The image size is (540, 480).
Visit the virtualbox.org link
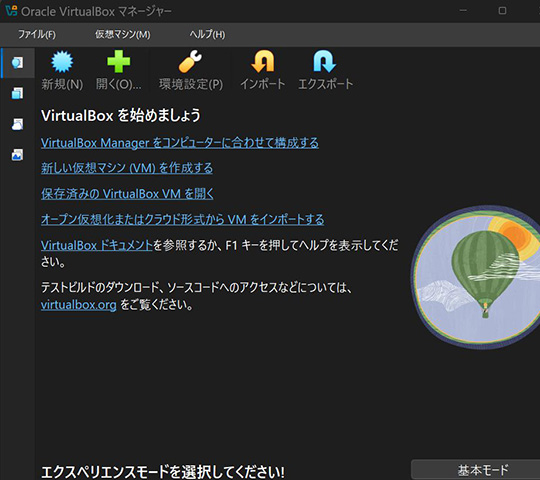click(x=79, y=305)
